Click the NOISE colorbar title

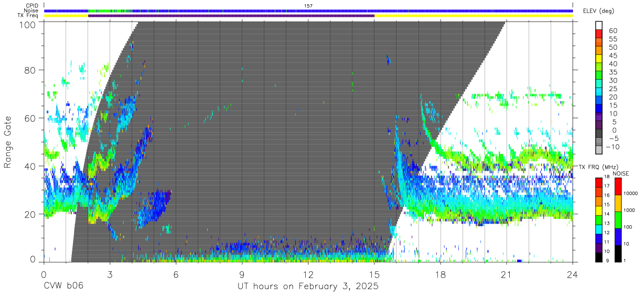click(621, 174)
